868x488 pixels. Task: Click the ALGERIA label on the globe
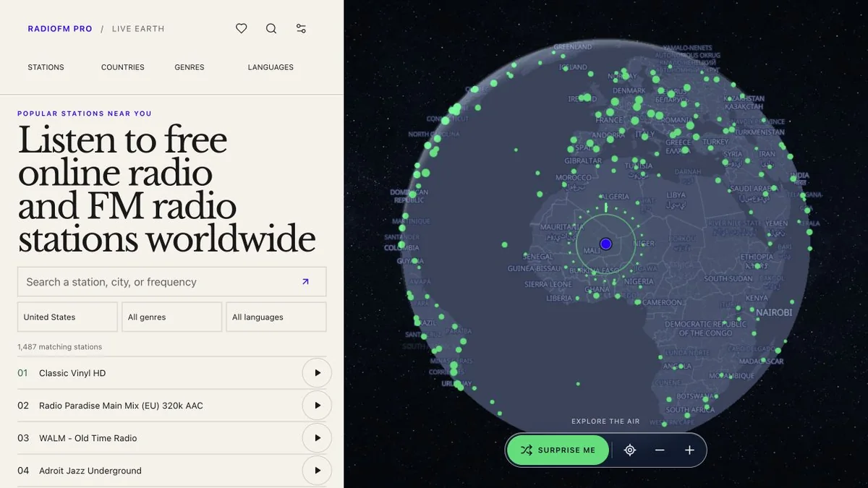tap(616, 197)
